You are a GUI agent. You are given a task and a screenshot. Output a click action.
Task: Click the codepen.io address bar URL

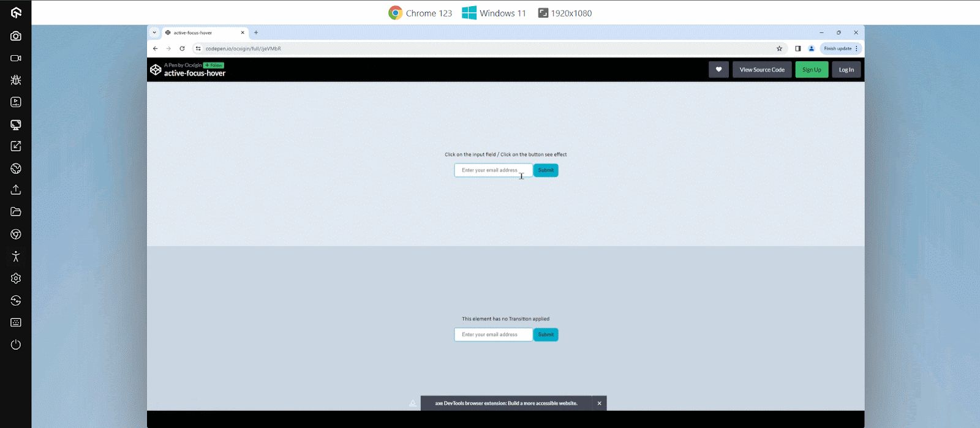pyautogui.click(x=243, y=48)
